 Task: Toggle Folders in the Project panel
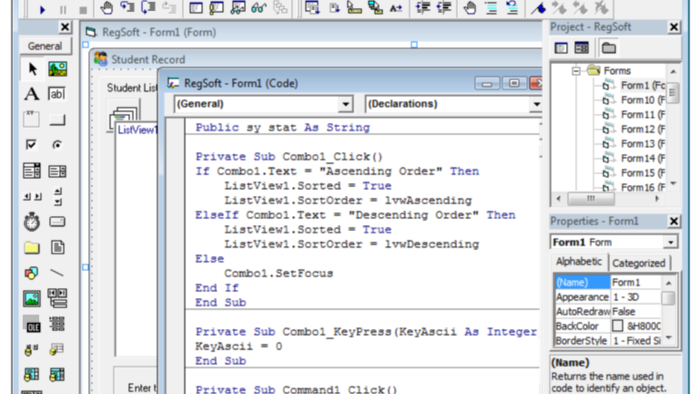(x=608, y=48)
